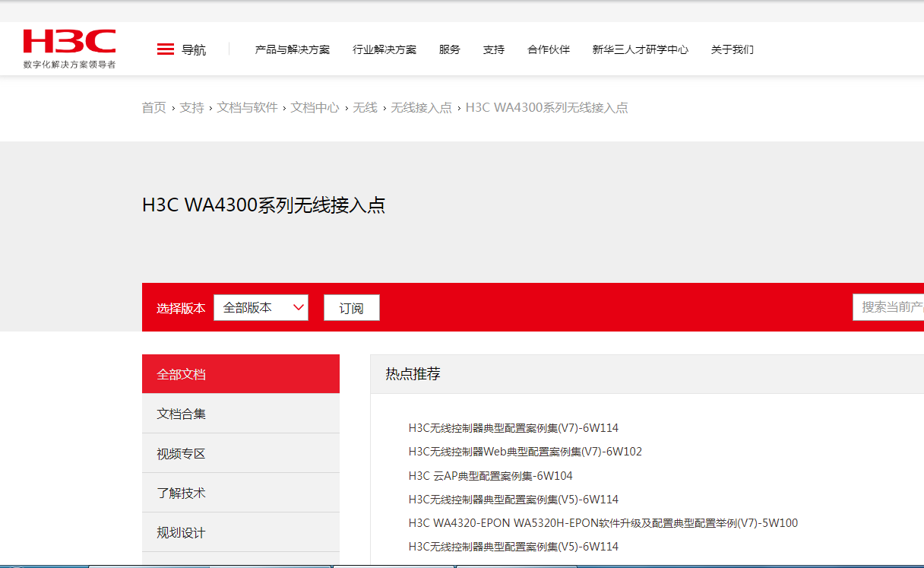Select 文档合集 sidebar item
This screenshot has width=924, height=568.
tap(241, 414)
